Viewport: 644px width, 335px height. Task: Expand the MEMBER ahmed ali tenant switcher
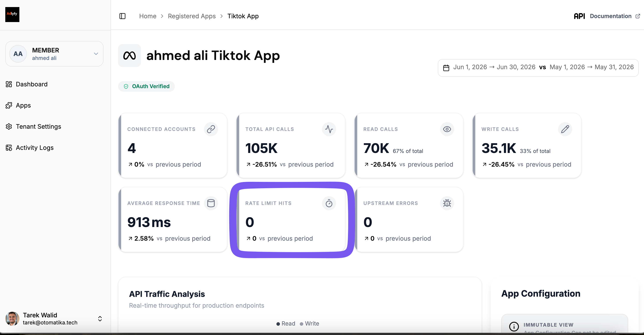(x=54, y=54)
